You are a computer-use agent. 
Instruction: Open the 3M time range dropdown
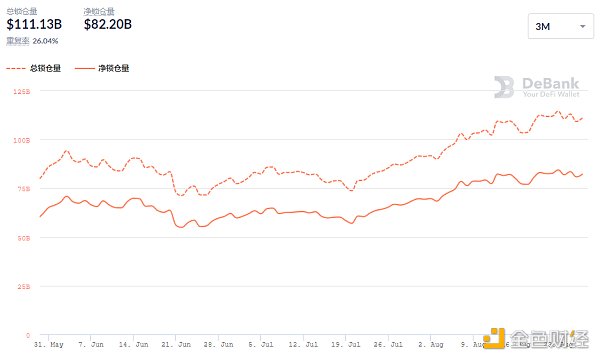pos(561,26)
